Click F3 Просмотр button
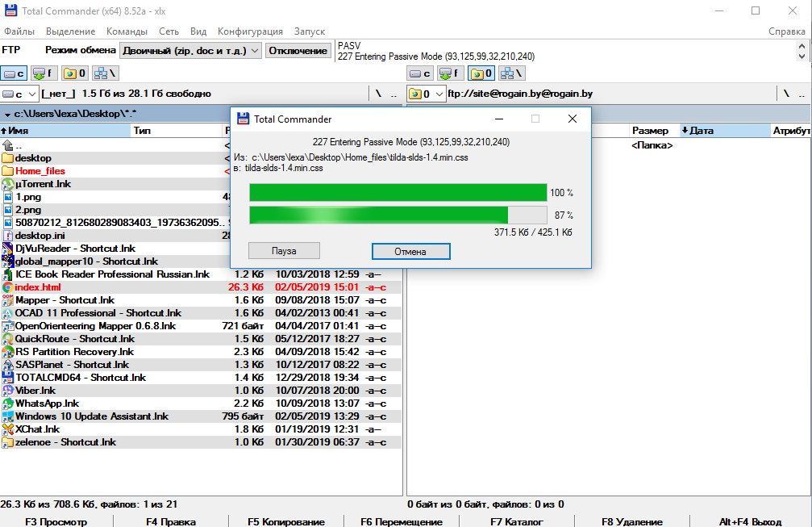Image resolution: width=812 pixels, height=527 pixels. pos(56,521)
